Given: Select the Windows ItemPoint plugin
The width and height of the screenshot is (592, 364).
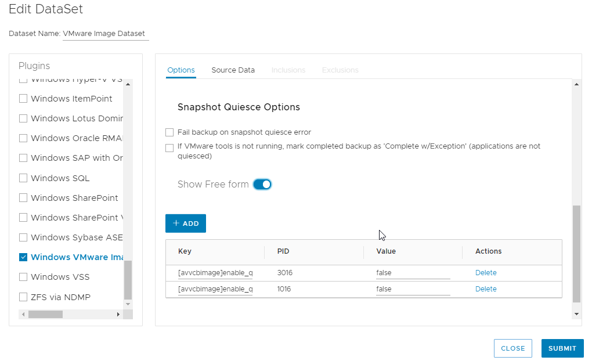Looking at the screenshot, I should (23, 99).
